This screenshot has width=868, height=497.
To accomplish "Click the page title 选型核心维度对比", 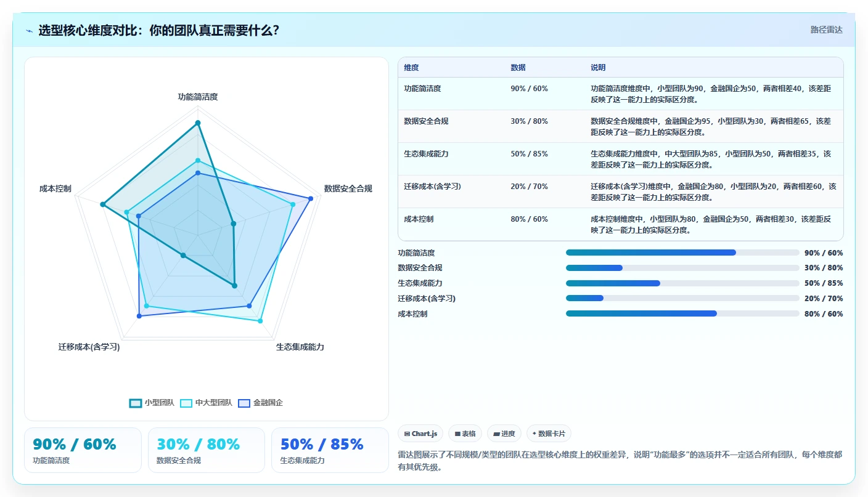I will pyautogui.click(x=158, y=30).
